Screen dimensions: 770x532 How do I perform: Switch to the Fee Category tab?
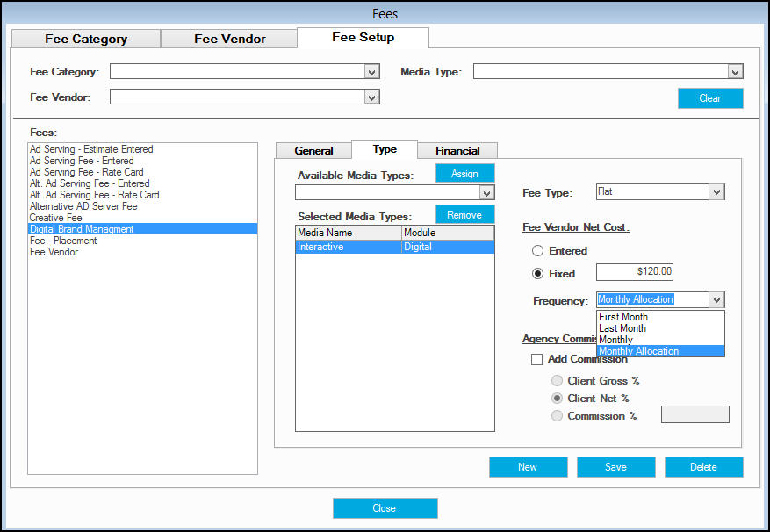(x=86, y=39)
